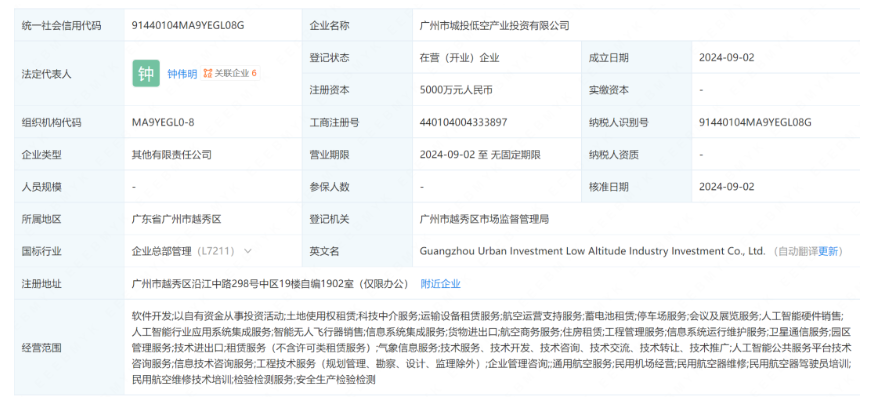
Task: Open the 关联企业 6 related companies link
Action: pos(235,73)
